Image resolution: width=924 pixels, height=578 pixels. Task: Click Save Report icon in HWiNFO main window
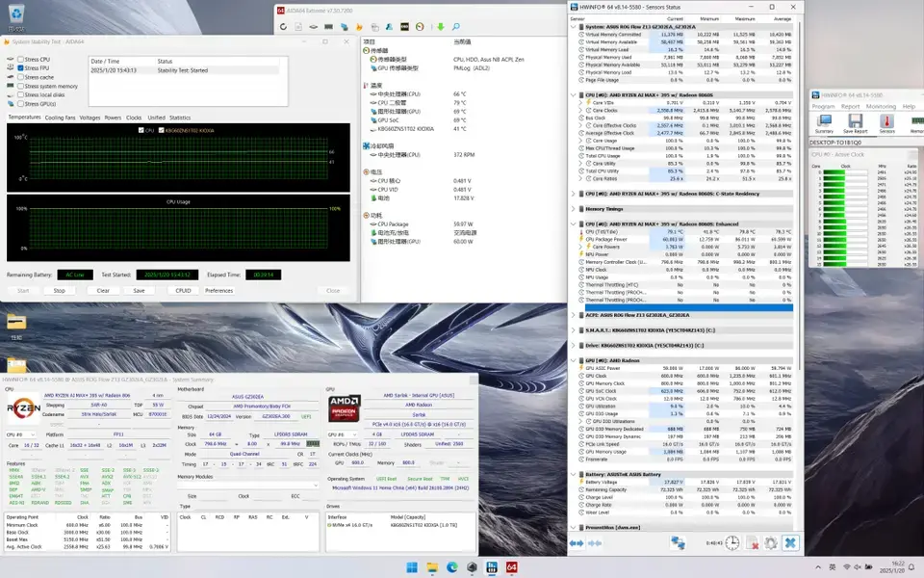pos(856,123)
